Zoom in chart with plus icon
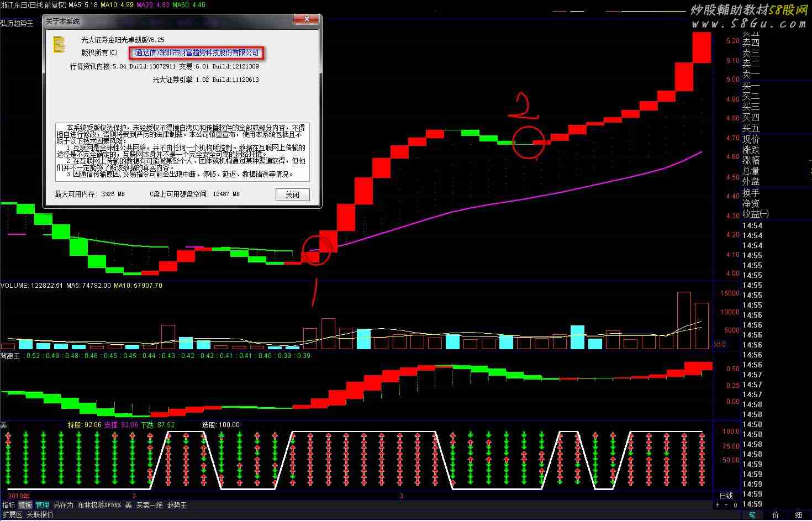The height and width of the screenshot is (521, 812). pos(718,505)
